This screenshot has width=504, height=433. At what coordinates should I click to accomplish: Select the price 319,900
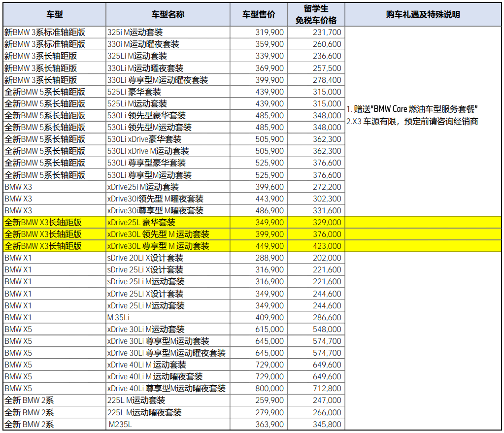tap(269, 33)
